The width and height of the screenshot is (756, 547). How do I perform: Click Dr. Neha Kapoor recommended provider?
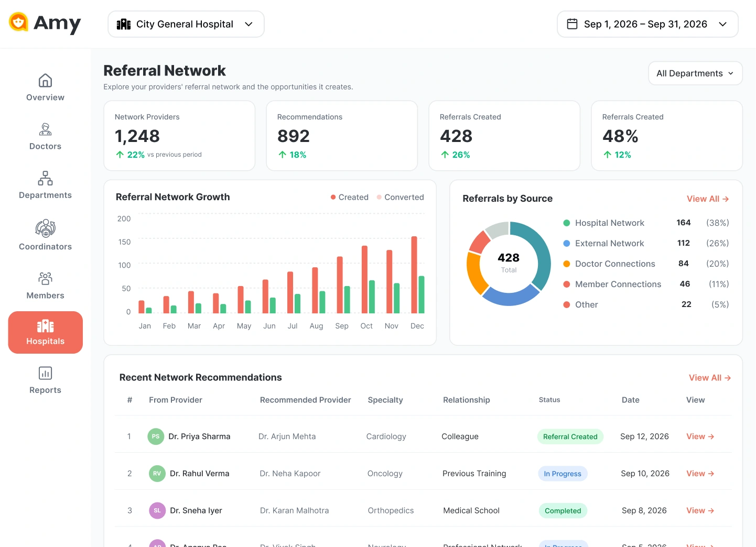click(x=290, y=474)
